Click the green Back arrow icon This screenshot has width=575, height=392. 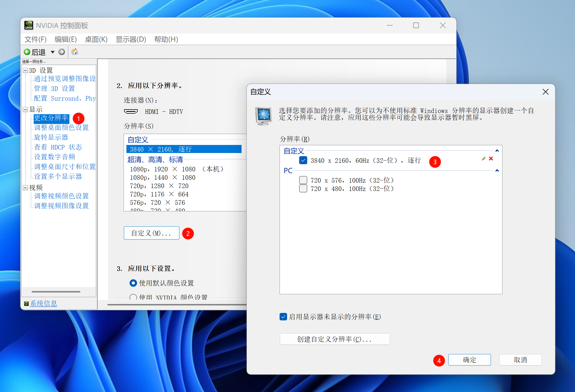point(27,52)
